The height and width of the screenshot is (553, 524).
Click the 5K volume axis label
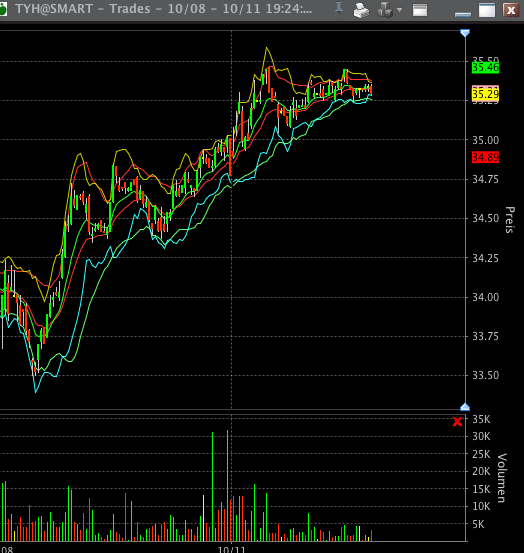pyautogui.click(x=479, y=524)
